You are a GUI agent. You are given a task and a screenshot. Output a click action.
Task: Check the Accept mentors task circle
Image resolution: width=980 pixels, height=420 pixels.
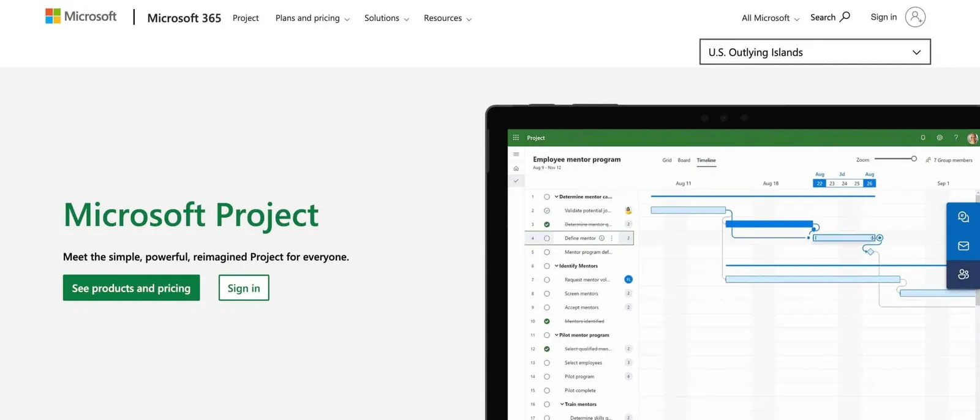547,307
